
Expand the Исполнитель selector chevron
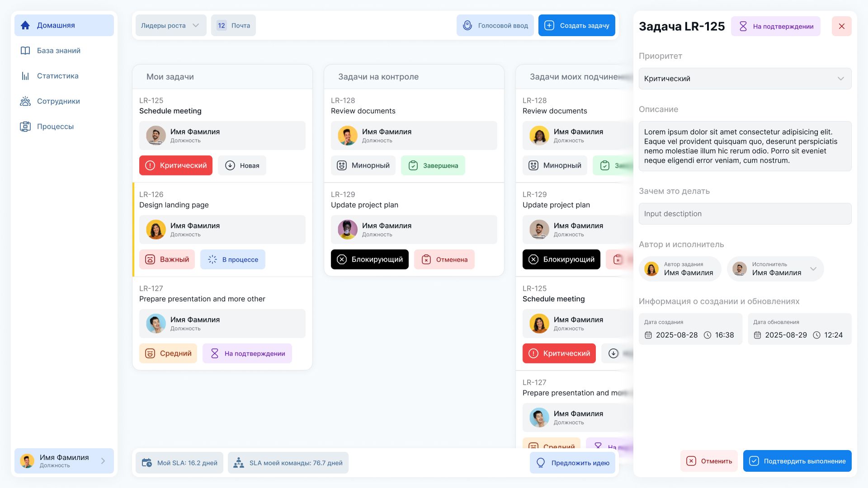pyautogui.click(x=813, y=269)
